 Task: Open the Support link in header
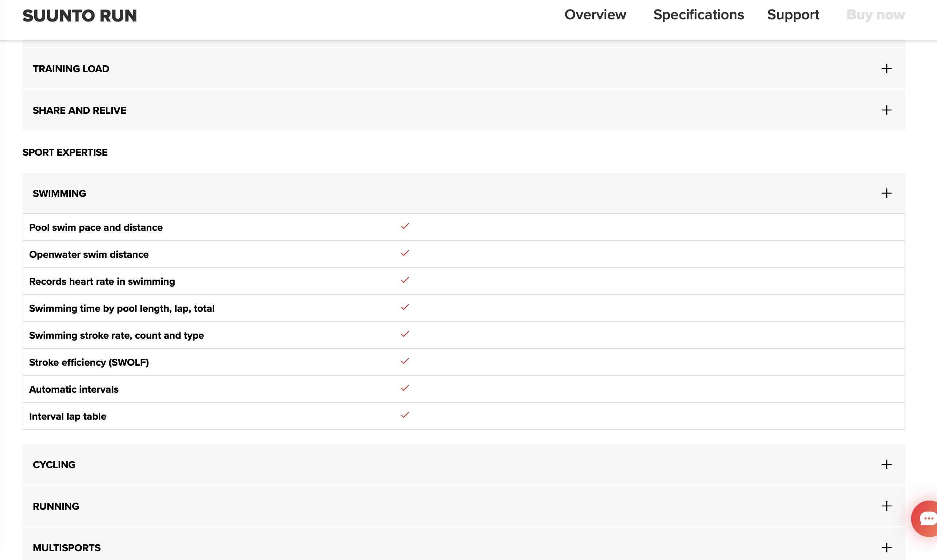[x=793, y=15]
